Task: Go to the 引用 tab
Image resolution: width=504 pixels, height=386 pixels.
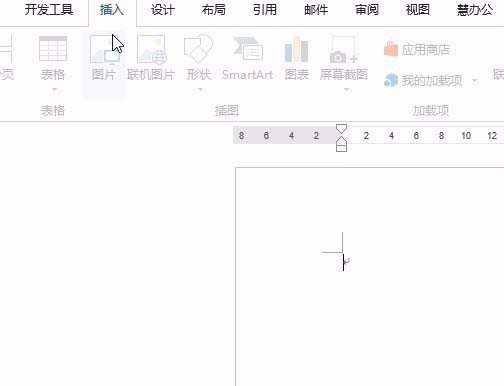Action: tap(265, 10)
